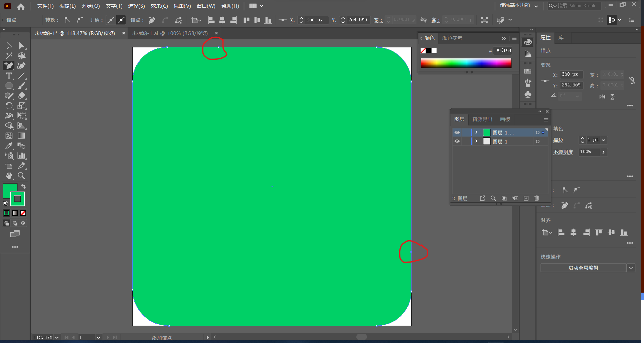Image resolution: width=644 pixels, height=343 pixels.
Task: Open the 效果(C) menu
Action: pos(159,6)
